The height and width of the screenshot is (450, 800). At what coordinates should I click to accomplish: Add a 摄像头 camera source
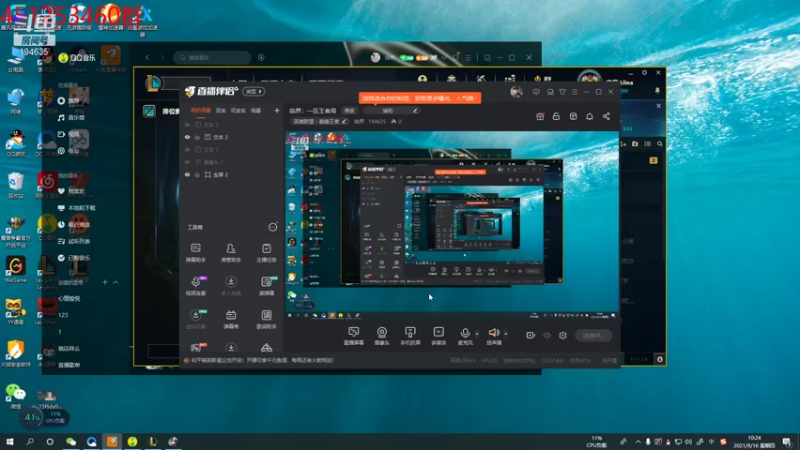pos(382,336)
